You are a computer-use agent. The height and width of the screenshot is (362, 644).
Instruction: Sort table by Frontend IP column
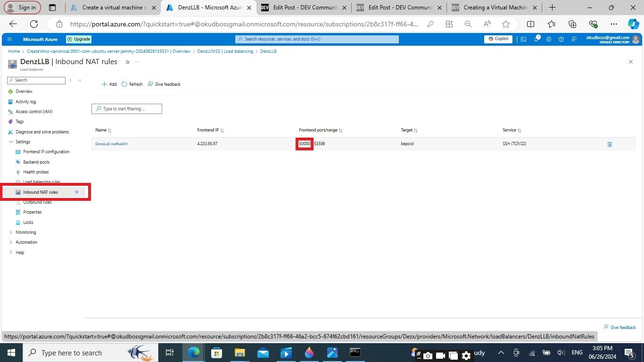[210, 130]
